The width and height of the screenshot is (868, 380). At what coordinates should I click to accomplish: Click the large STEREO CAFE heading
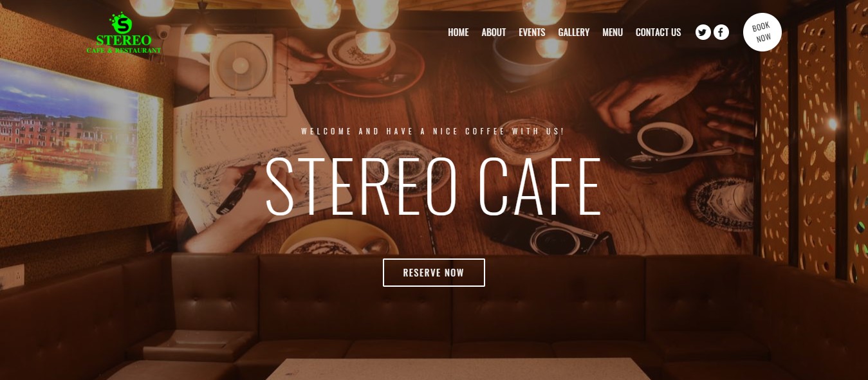point(434,186)
